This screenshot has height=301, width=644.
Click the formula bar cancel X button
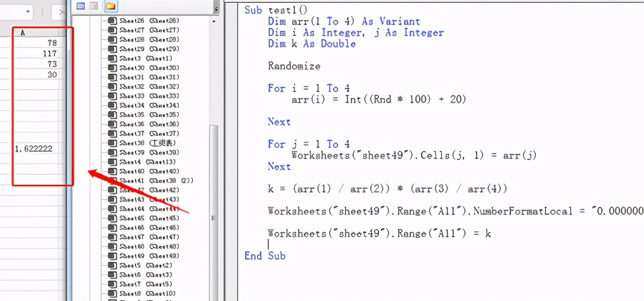pyautogui.click(x=61, y=12)
